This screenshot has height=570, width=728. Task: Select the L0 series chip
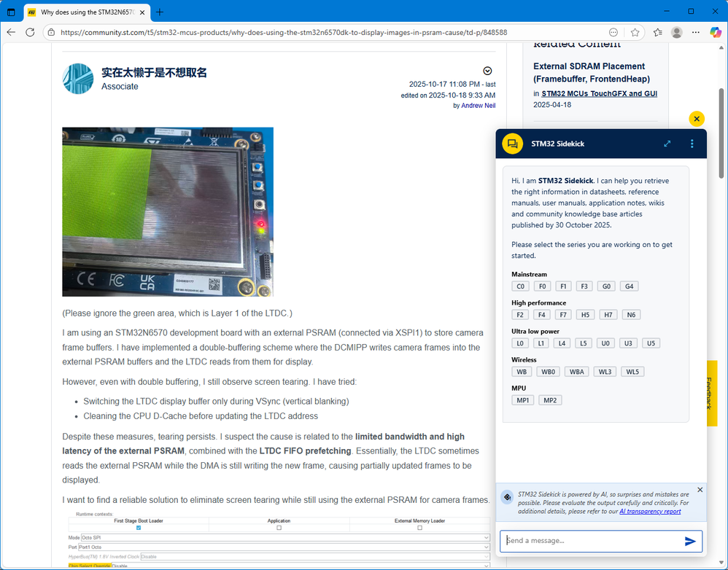(x=520, y=343)
